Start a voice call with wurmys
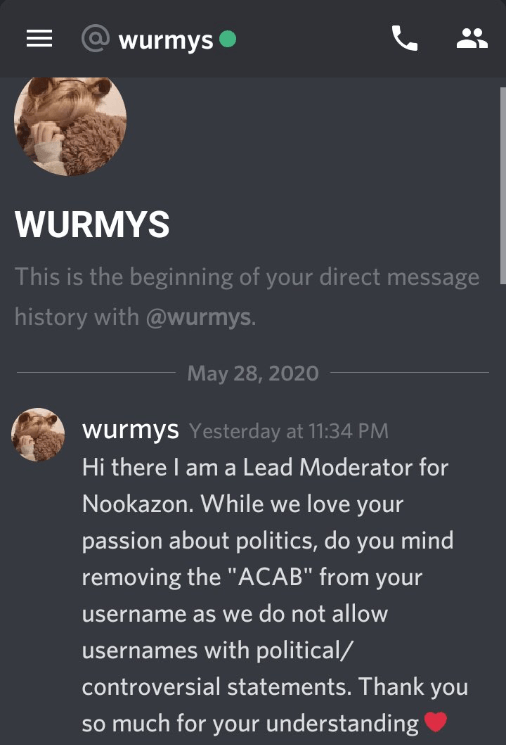 [x=404, y=38]
